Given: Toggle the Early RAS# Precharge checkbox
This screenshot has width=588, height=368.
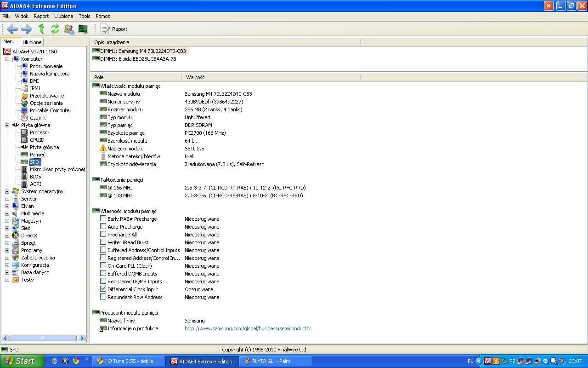Looking at the screenshot, I should click(x=103, y=219).
